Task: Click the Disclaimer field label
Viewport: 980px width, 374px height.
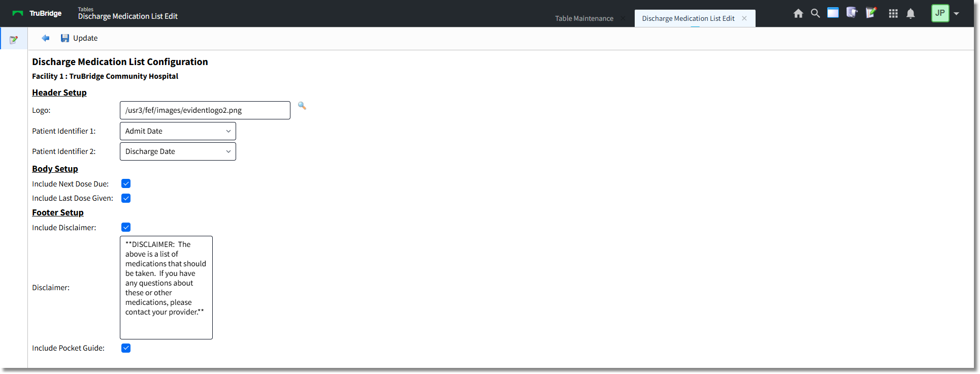Action: click(x=51, y=288)
